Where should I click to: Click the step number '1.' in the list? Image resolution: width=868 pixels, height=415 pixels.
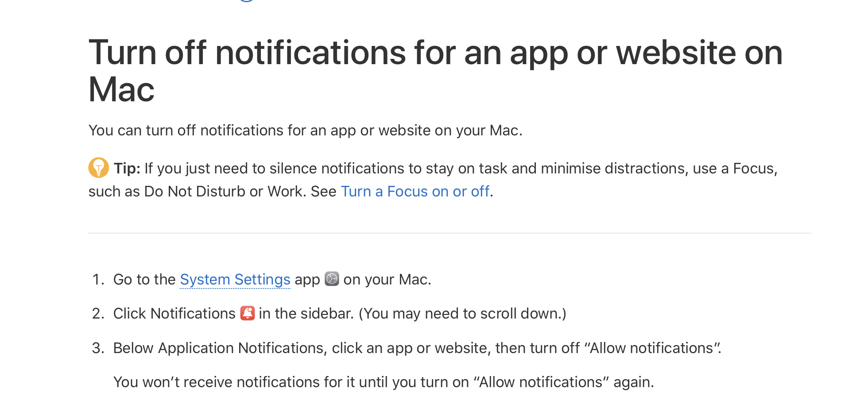[98, 280]
